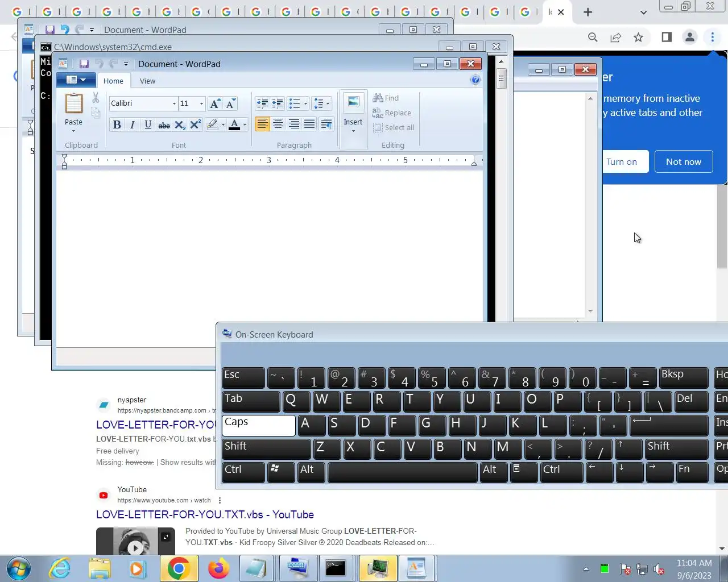
Task: Switch to the Home ribbon tab
Action: pyautogui.click(x=113, y=81)
